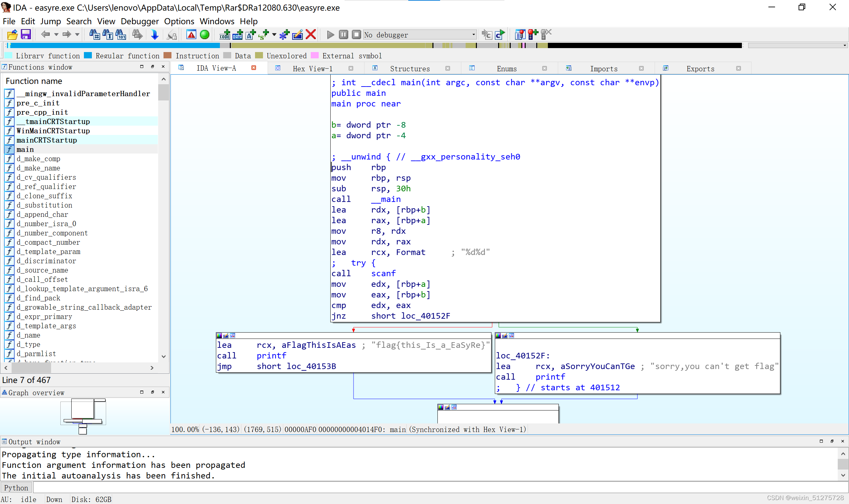Switch to the Imports tab
This screenshot has height=504, width=849.
[604, 69]
